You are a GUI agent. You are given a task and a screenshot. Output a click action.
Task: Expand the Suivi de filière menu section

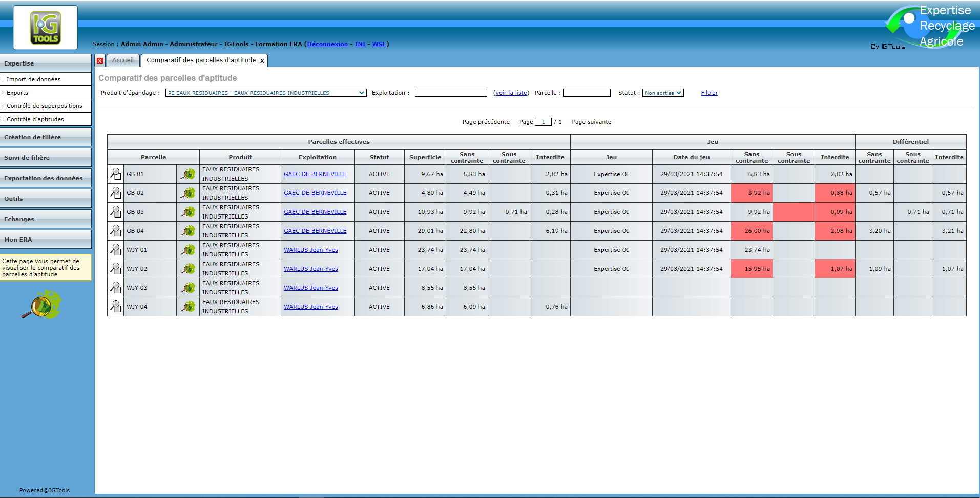(x=46, y=158)
